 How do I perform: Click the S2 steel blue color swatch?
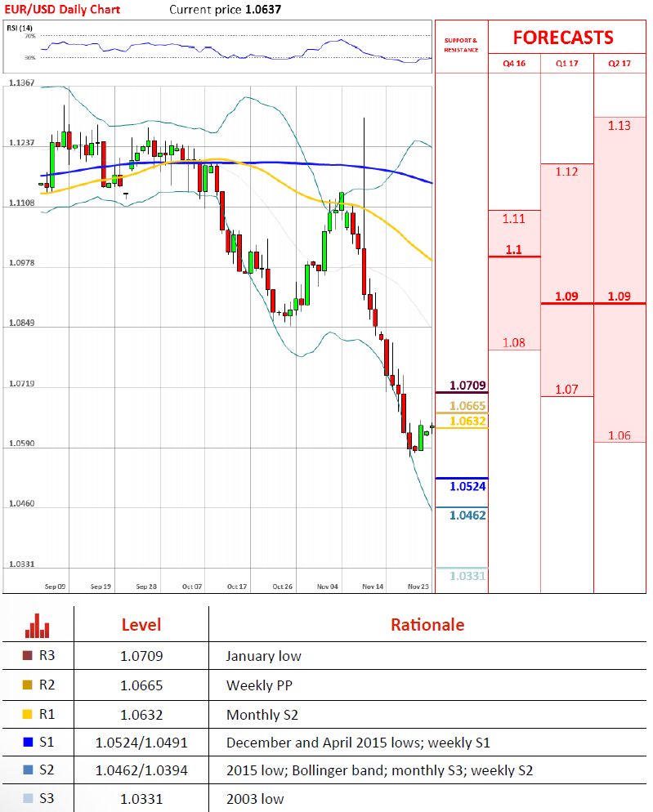[x=28, y=770]
